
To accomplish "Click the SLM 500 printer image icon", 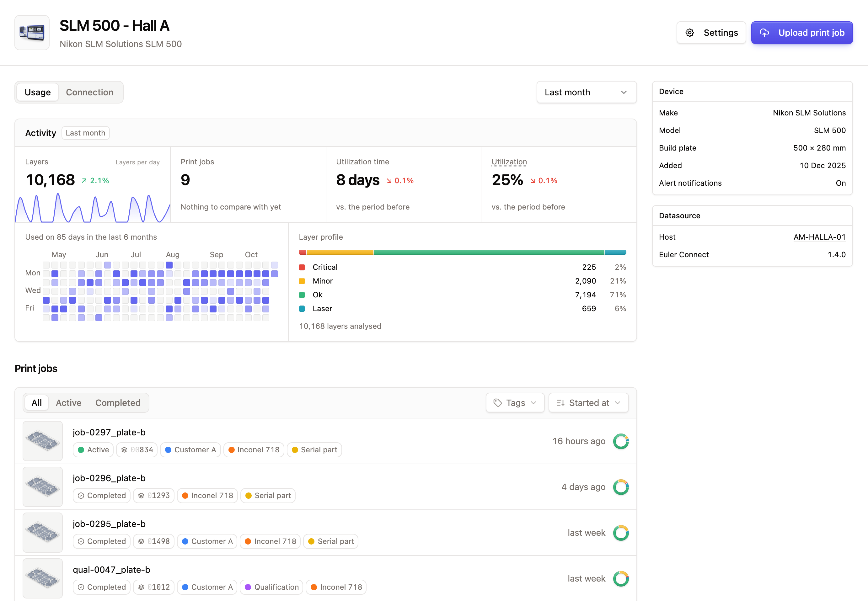I will tap(32, 33).
